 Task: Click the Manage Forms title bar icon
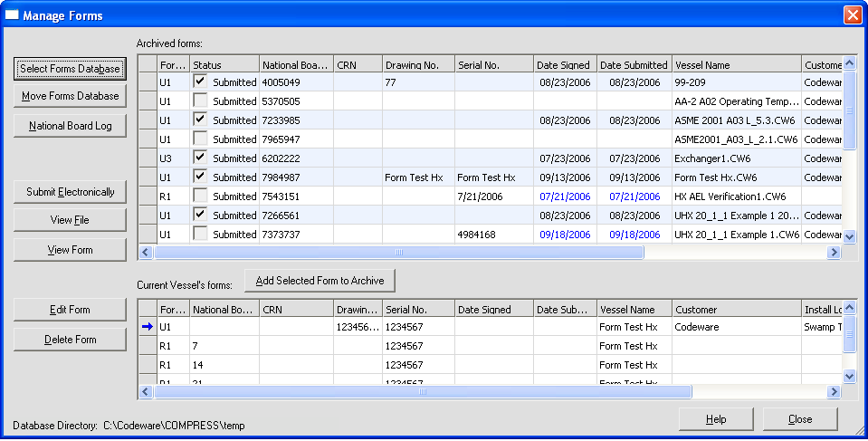point(12,15)
